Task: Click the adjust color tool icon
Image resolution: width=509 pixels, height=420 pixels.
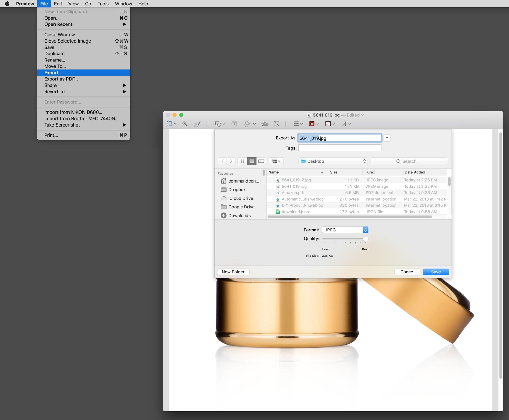Action: (x=264, y=123)
